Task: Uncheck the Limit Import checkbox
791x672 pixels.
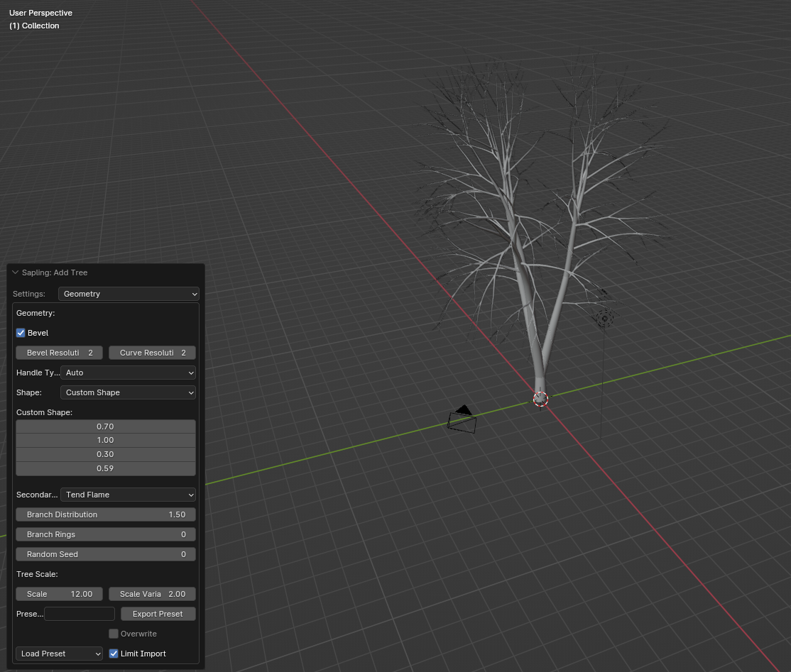Action: pos(114,654)
